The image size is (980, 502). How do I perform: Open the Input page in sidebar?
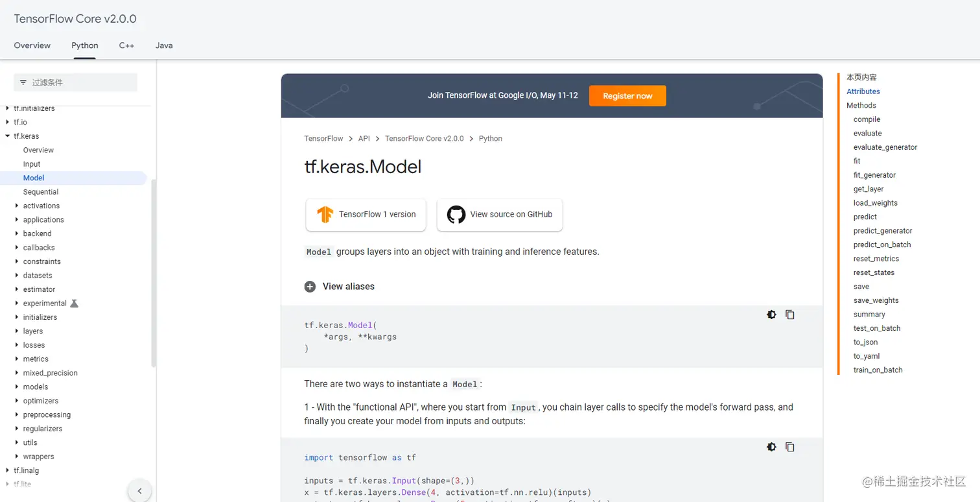[x=32, y=165]
